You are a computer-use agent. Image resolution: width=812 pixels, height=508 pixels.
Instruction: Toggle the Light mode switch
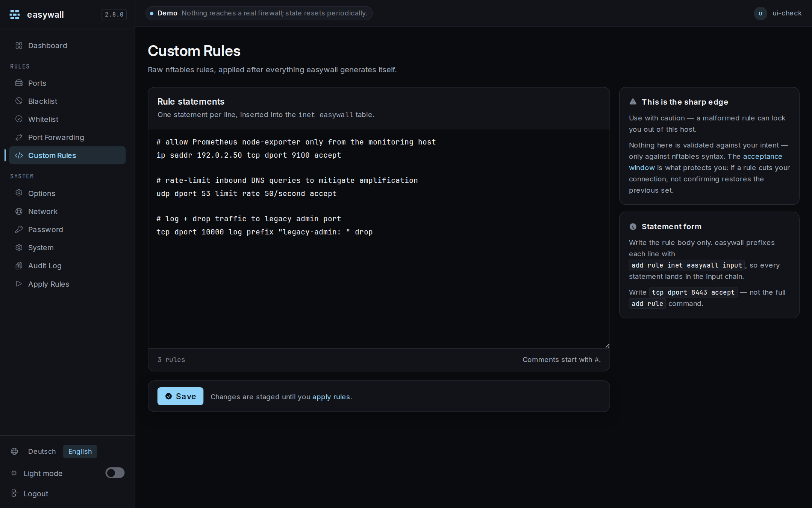(115, 473)
